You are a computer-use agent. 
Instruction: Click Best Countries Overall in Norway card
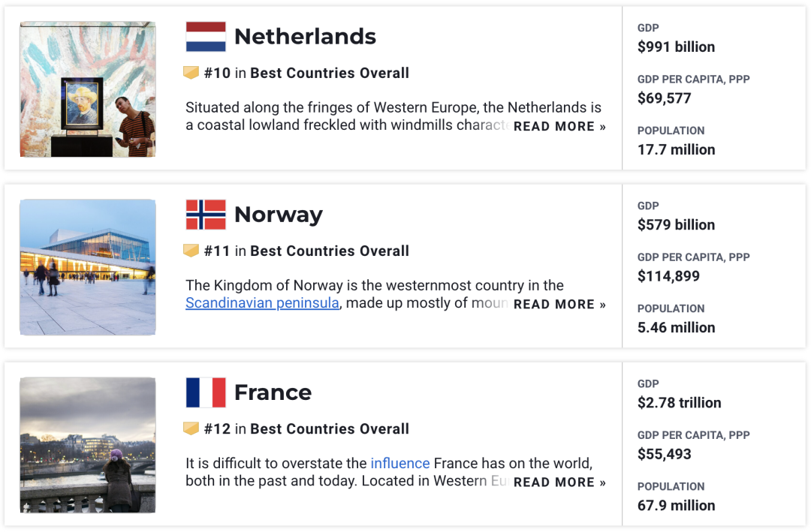(x=330, y=251)
